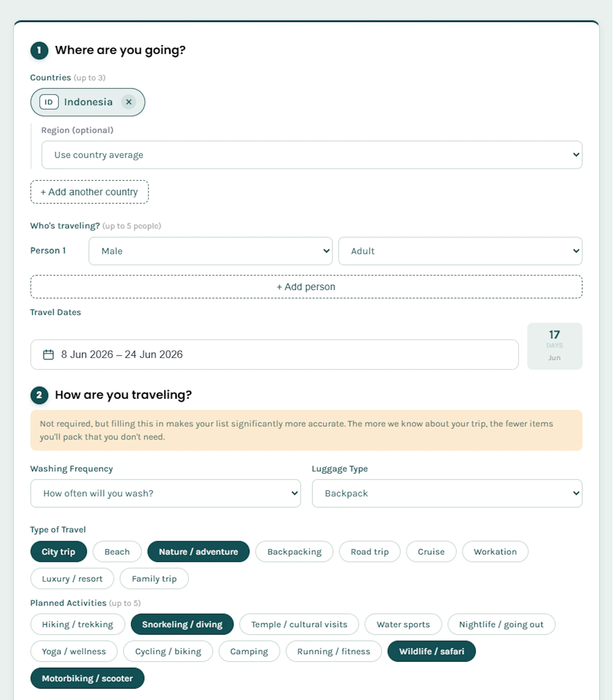Select the Workation travel type
This screenshot has height=700, width=613.
tap(495, 552)
